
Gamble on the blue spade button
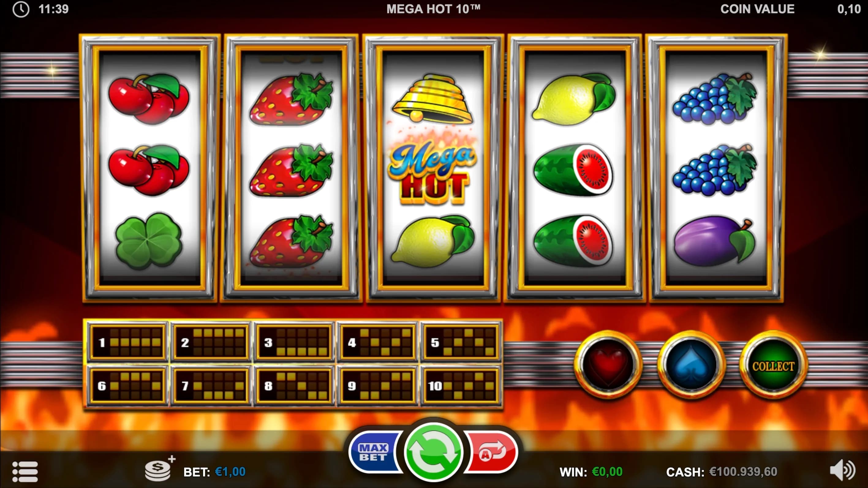click(x=691, y=365)
